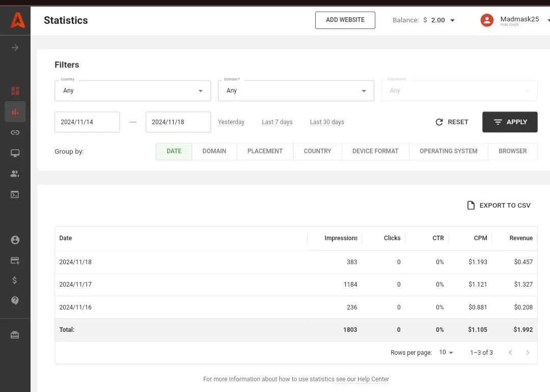The height and width of the screenshot is (392, 550).
Task: Open the Rows per page dropdown
Action: coord(446,352)
